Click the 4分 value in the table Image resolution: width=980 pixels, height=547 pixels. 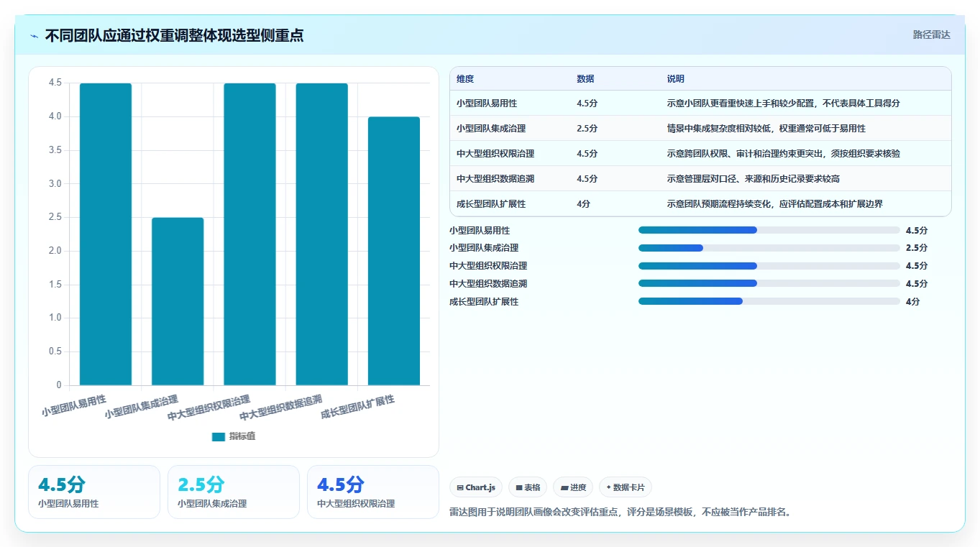pyautogui.click(x=583, y=203)
